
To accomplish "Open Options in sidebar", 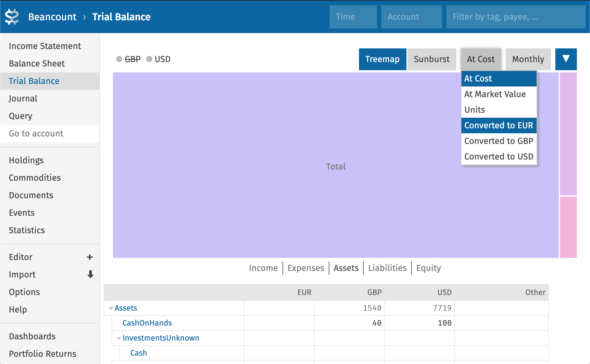I will pyautogui.click(x=50, y=292).
